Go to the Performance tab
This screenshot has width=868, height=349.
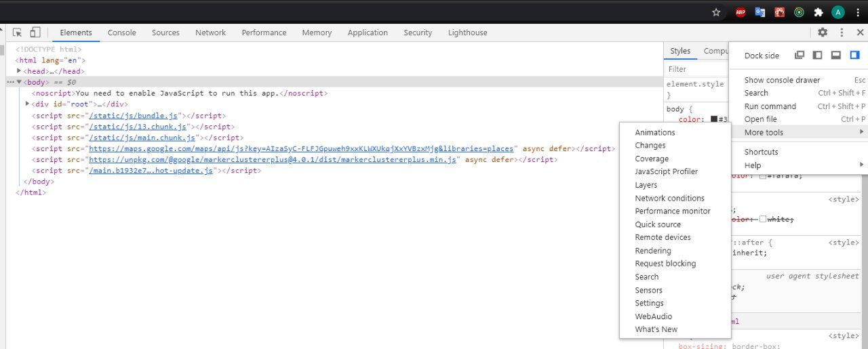264,33
